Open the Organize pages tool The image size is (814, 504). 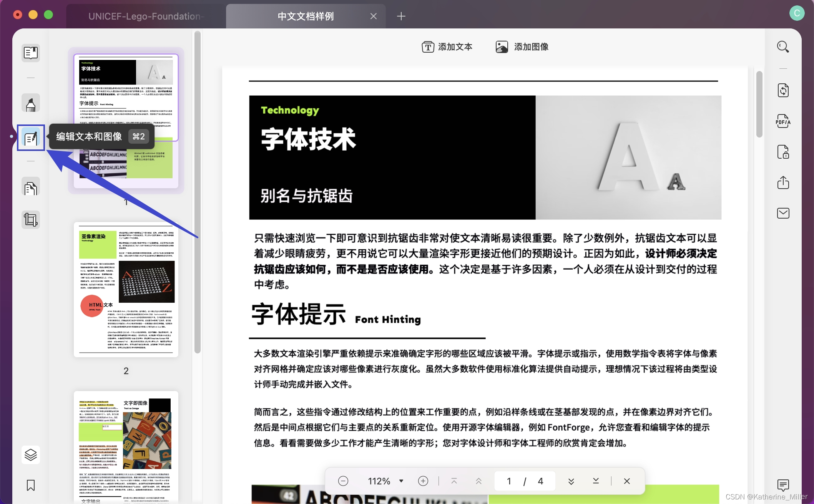point(31,188)
